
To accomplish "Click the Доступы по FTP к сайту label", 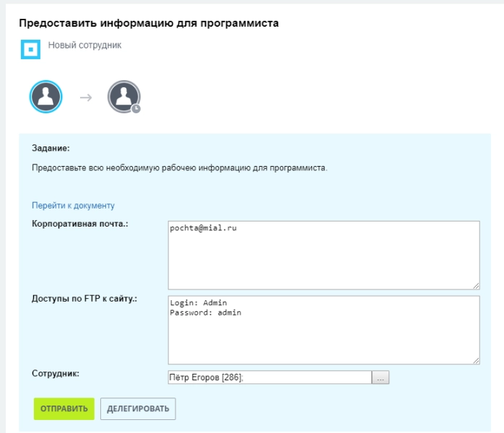I will (84, 299).
